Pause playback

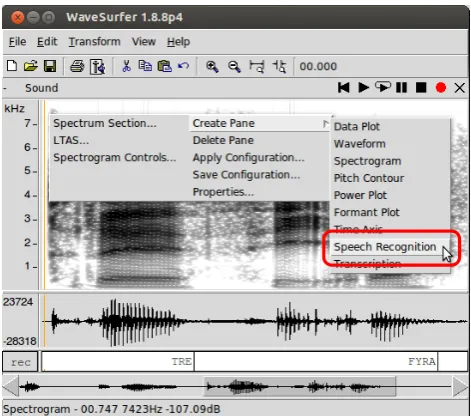click(401, 88)
